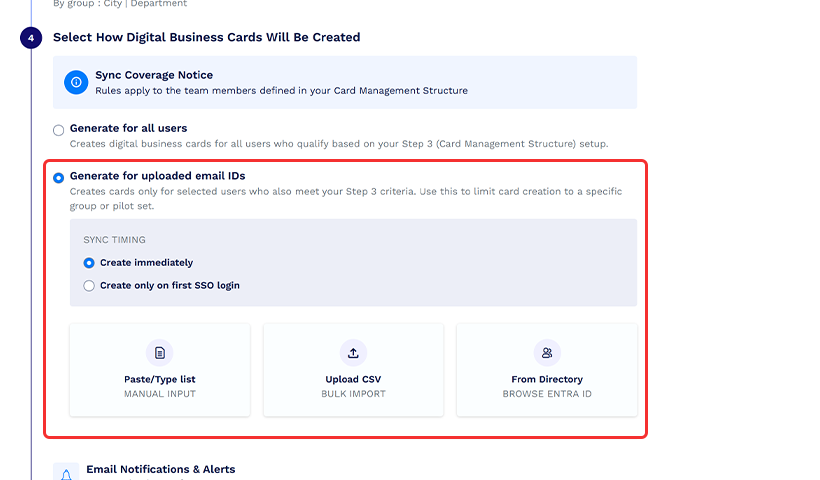Click the Email Notifications & Alerts heading
820x480 pixels.
click(160, 469)
